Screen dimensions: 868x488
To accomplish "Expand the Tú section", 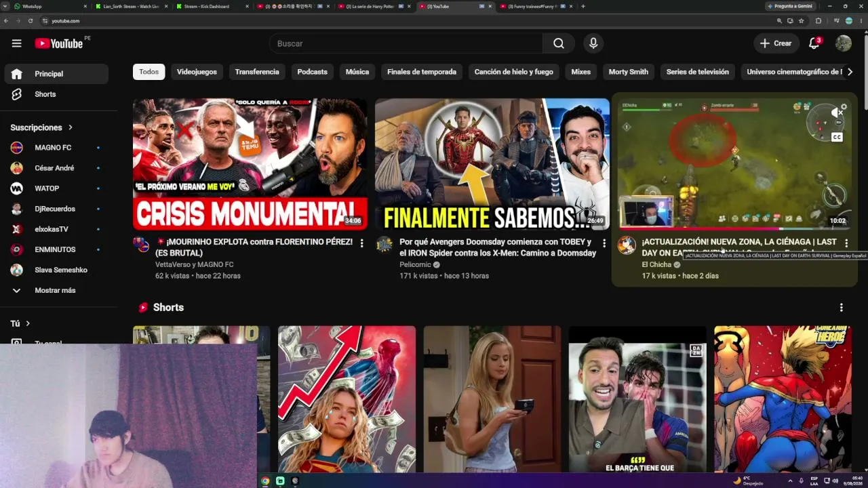I will click(x=20, y=324).
